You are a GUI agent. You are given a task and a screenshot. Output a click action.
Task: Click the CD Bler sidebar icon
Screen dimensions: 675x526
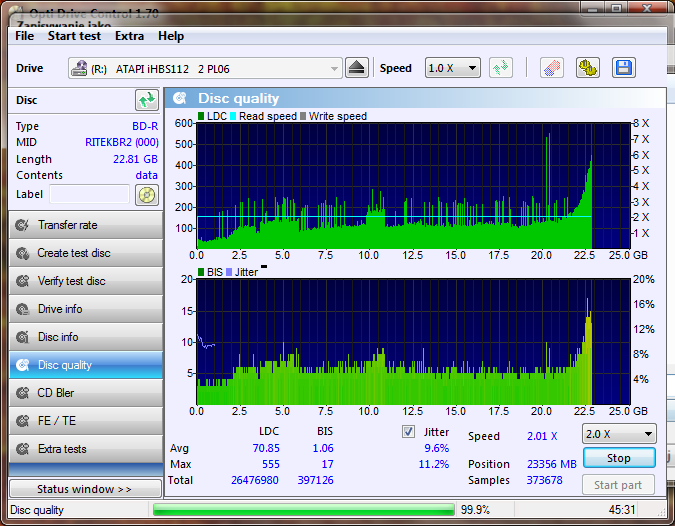coord(22,393)
